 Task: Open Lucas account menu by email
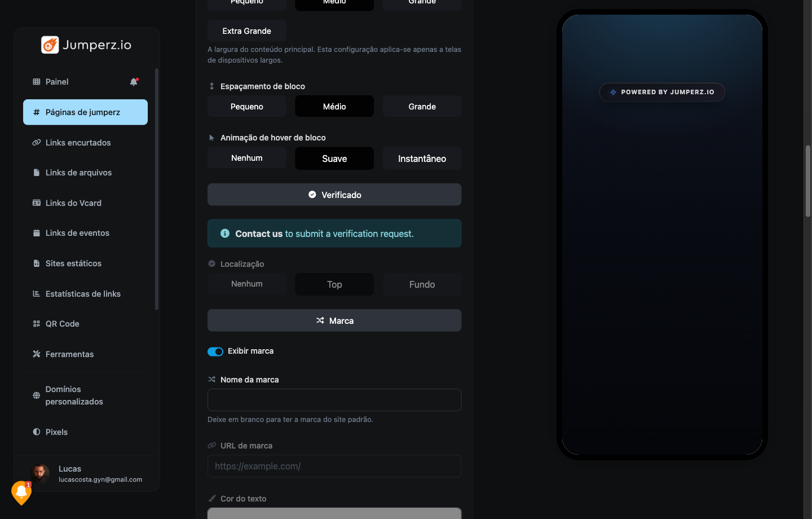tap(100, 480)
